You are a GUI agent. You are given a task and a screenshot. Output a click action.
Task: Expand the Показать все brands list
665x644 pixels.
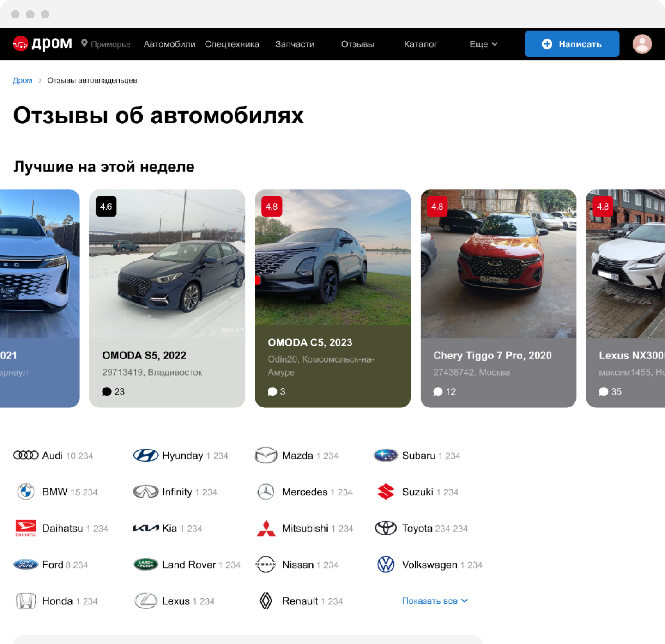(x=435, y=601)
